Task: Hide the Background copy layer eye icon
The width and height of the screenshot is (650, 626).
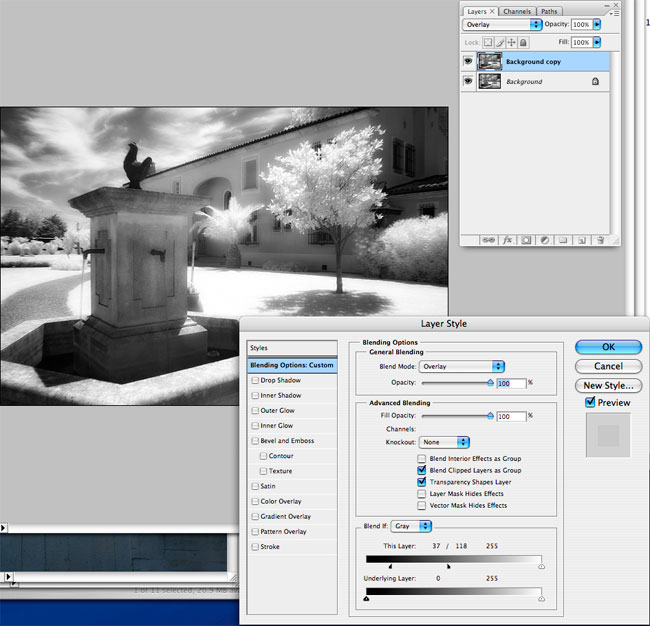Action: (x=468, y=61)
